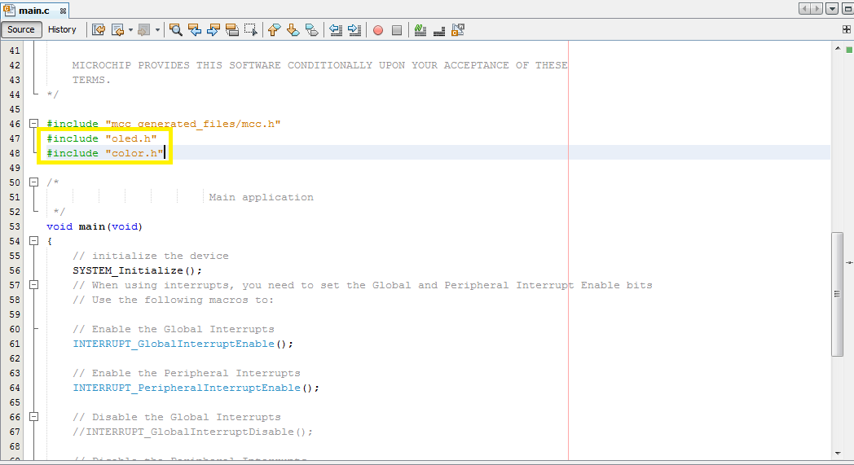The width and height of the screenshot is (854, 465).
Task: Select the main.c file tab
Action: (x=34, y=10)
